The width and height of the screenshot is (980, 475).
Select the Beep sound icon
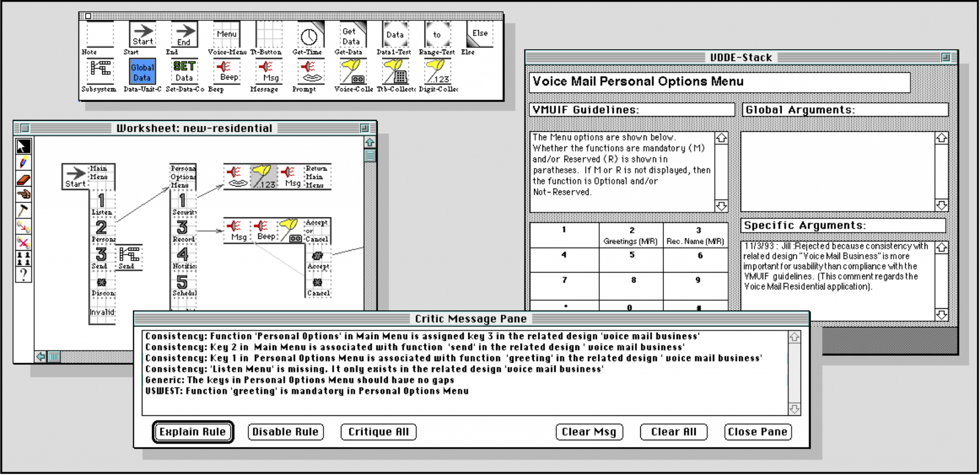[x=226, y=73]
